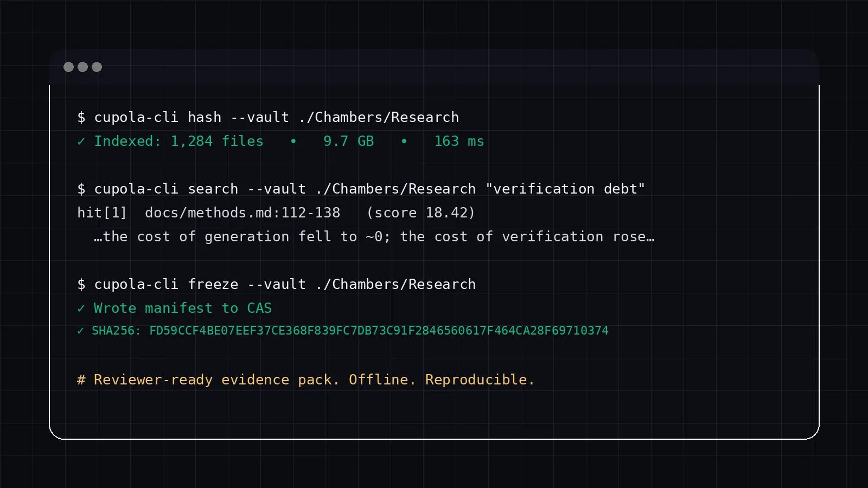Screen dimensions: 868x488
Task: Click the Indexed: 1,284 files status text
Action: 179,141
